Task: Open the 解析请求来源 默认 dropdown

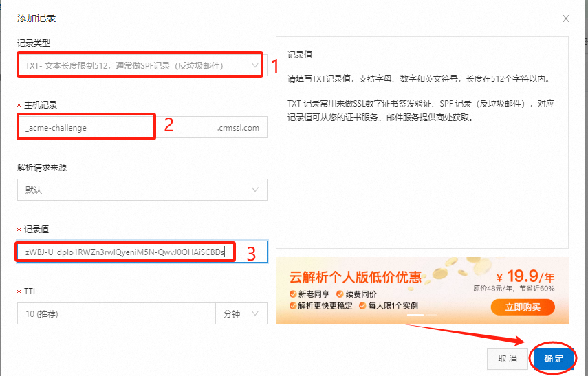Action: click(142, 190)
